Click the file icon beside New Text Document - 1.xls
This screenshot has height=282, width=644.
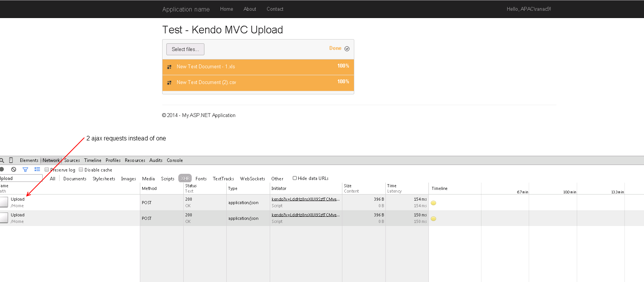169,67
